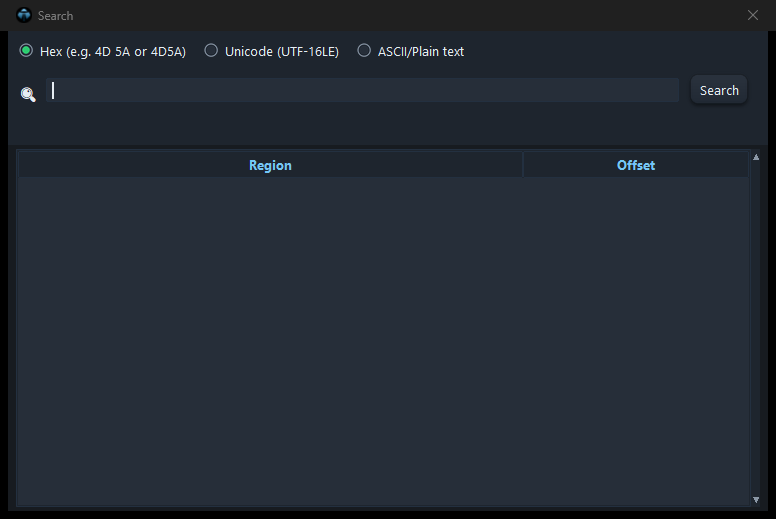
Task: Sort results by Region column header
Action: 270,165
